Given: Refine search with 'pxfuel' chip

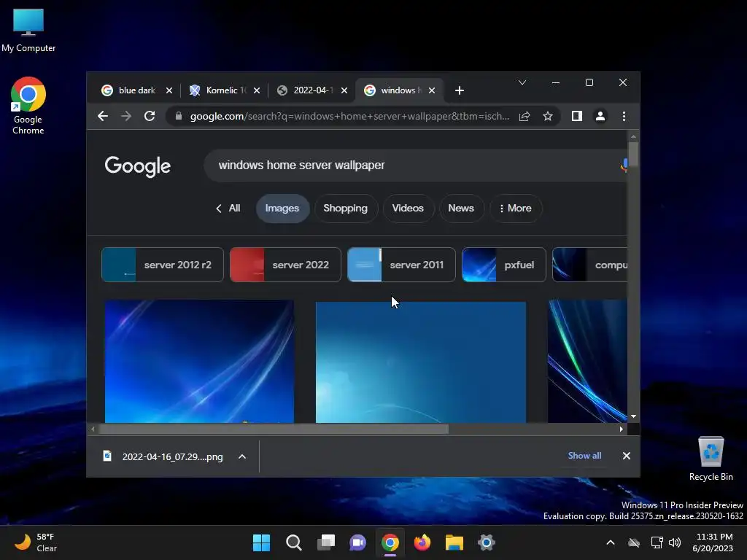Looking at the screenshot, I should [x=503, y=265].
